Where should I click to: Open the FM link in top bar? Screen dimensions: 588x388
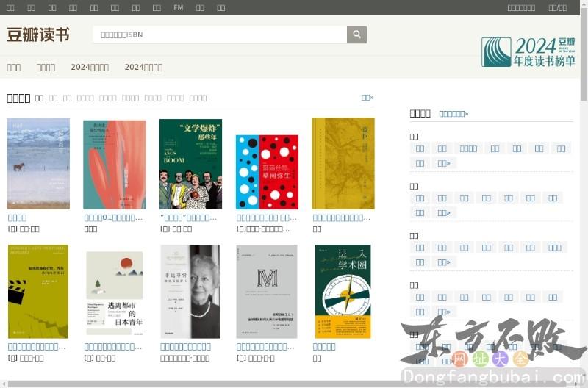coord(179,7)
